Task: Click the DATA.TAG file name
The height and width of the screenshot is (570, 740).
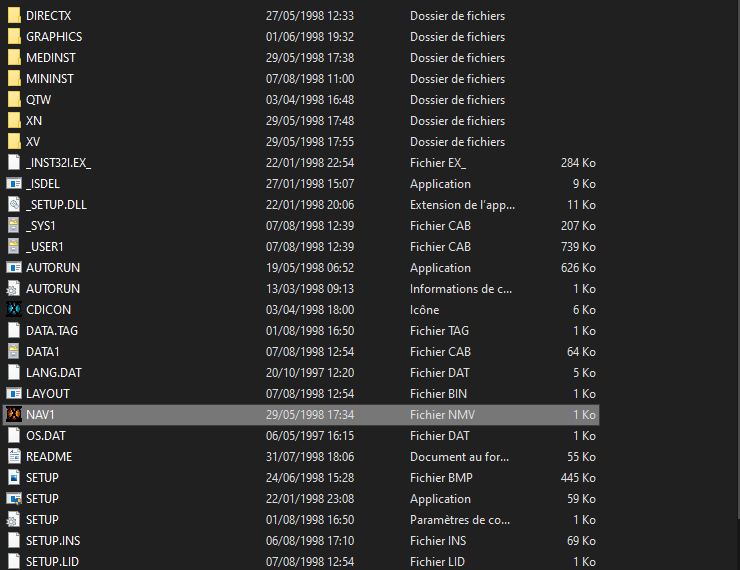Action: [x=52, y=331]
